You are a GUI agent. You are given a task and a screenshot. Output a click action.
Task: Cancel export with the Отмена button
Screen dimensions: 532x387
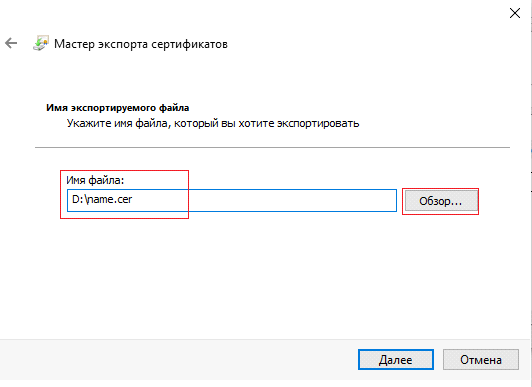pos(481,360)
